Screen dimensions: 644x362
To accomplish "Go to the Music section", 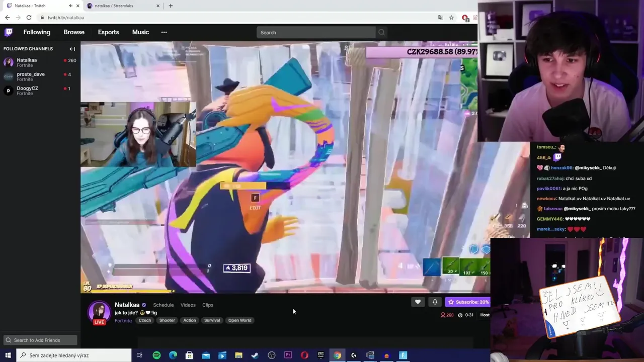I will pyautogui.click(x=140, y=32).
